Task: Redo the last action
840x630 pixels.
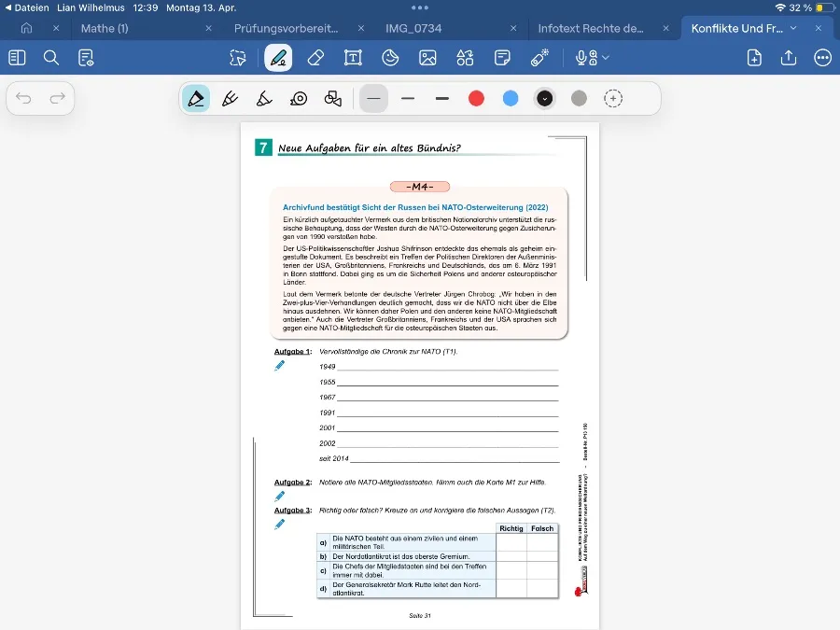Action: [x=57, y=98]
